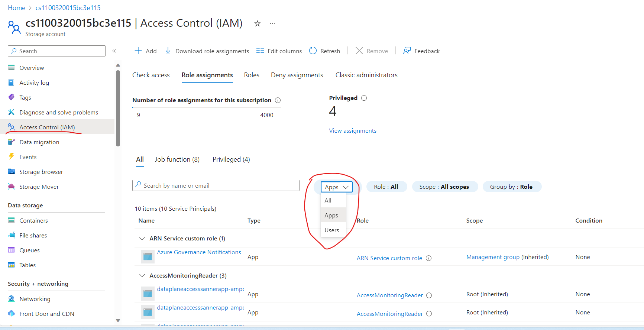Open the Role : All filter

pyautogui.click(x=386, y=187)
